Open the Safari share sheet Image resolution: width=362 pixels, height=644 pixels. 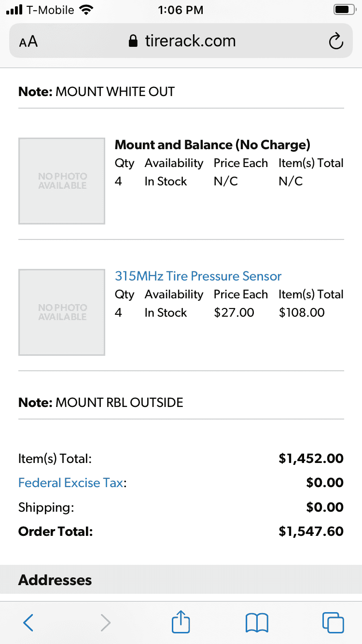pyautogui.click(x=181, y=622)
